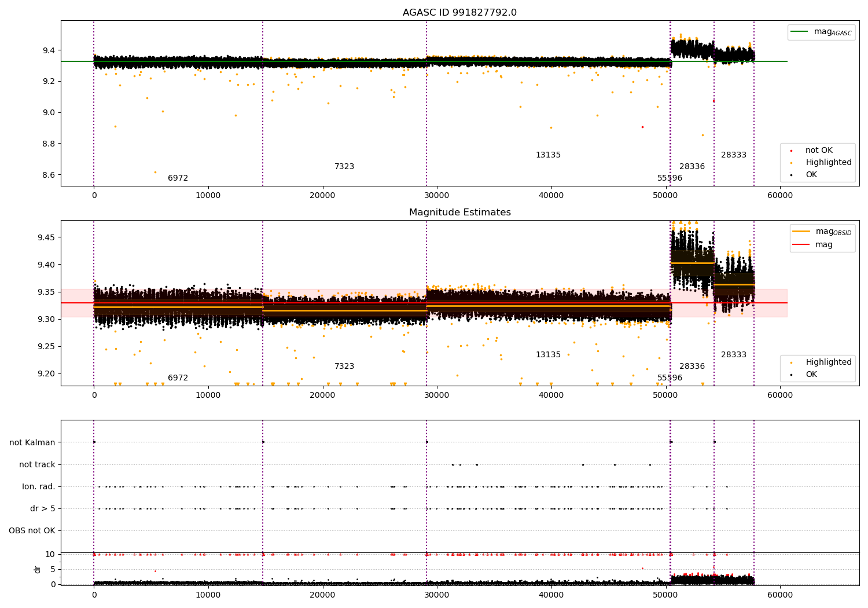Click the 8.6 y-tick in the top plot

[49, 175]
